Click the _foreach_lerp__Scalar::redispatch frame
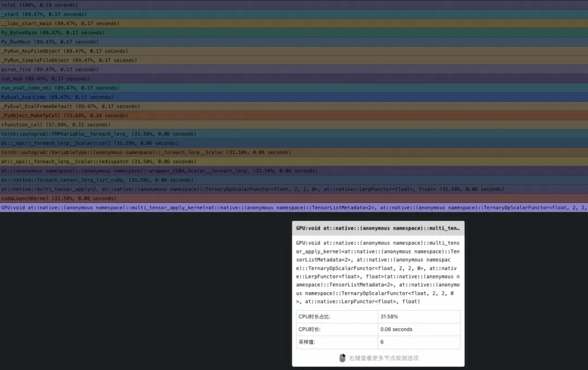 coord(294,161)
